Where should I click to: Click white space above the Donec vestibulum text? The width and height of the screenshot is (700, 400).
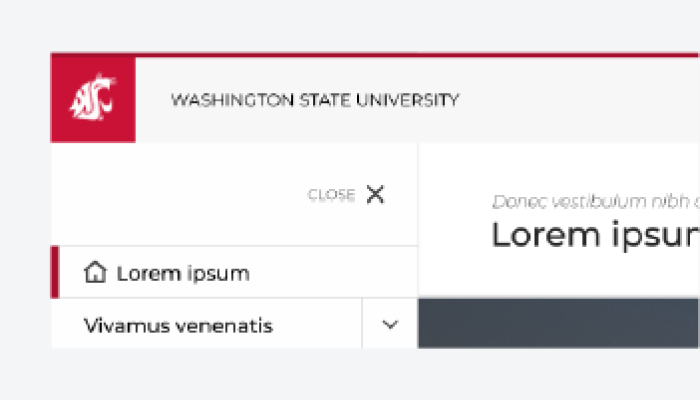pyautogui.click(x=558, y=165)
